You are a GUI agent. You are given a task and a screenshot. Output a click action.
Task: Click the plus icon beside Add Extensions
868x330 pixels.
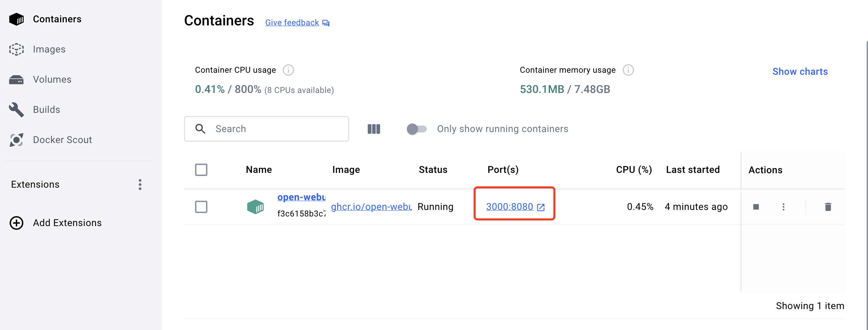click(x=16, y=223)
